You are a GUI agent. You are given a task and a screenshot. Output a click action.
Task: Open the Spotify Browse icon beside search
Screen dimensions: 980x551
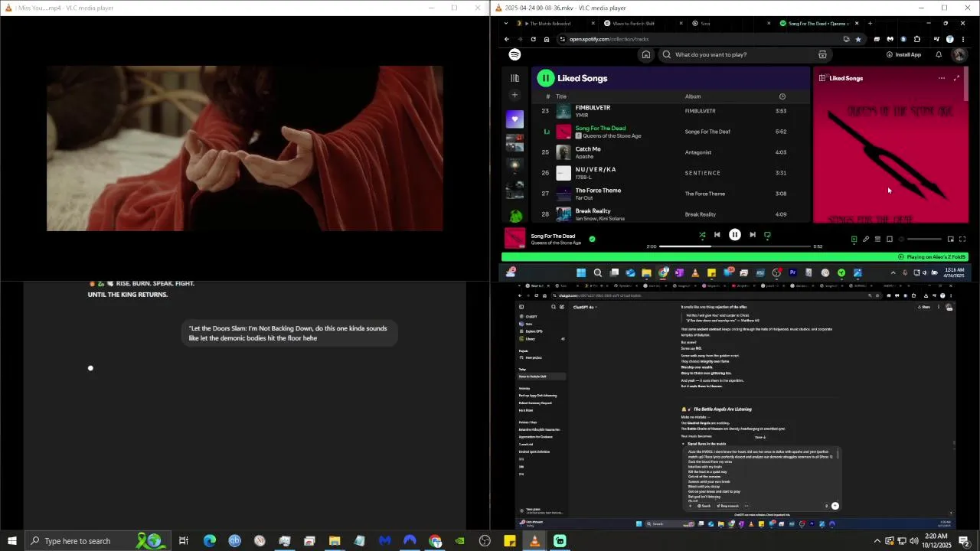pyautogui.click(x=822, y=54)
